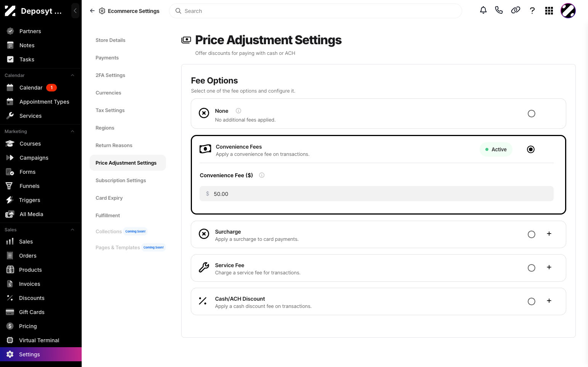Click the Convenience Fee amount field
The width and height of the screenshot is (588, 367).
pos(377,194)
